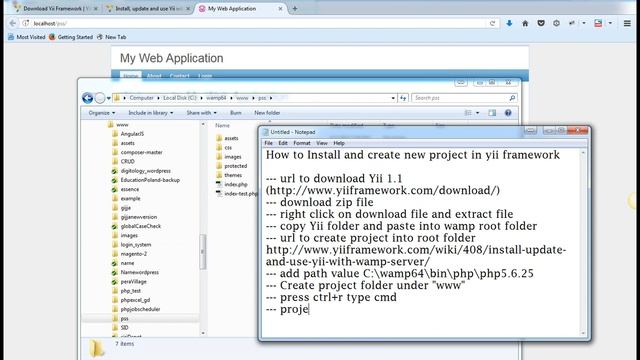Open the Most Visited bookmark
This screenshot has width=640, height=360.
pyautogui.click(x=27, y=37)
